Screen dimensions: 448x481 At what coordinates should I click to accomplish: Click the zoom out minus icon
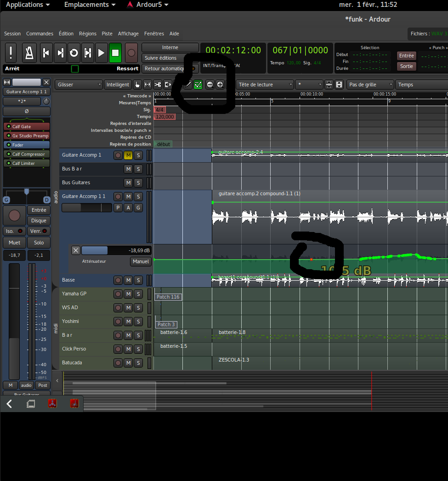(x=210, y=85)
